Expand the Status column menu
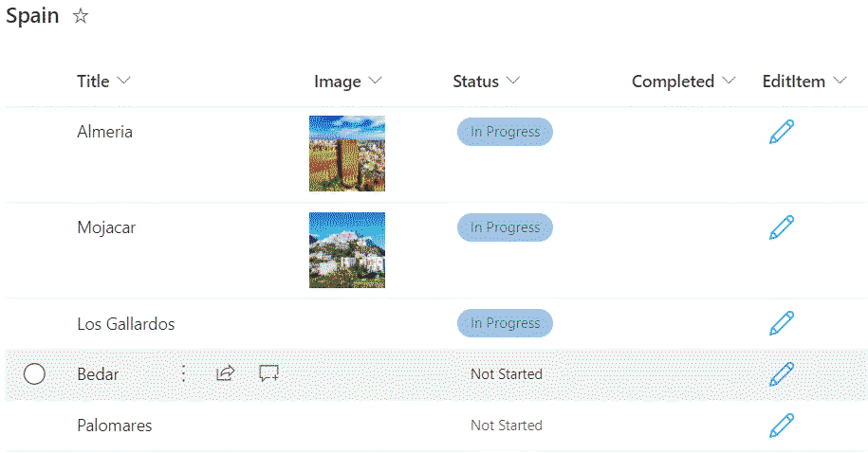 [x=513, y=81]
